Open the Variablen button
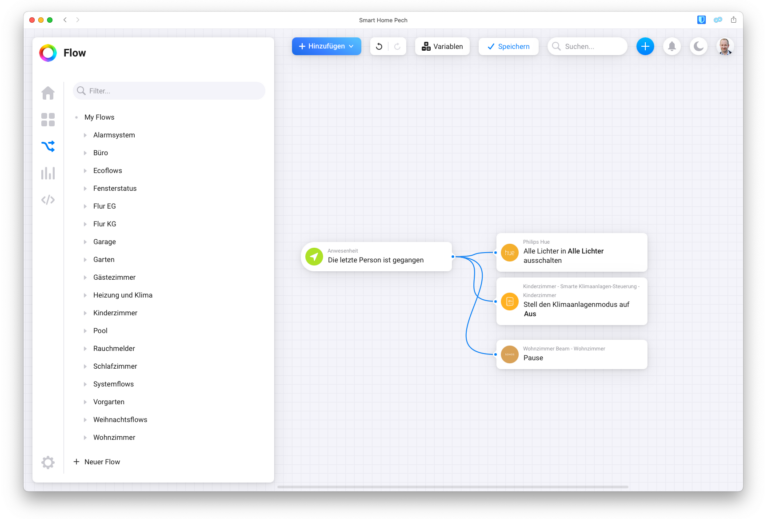The height and width of the screenshot is (519, 768). point(442,46)
